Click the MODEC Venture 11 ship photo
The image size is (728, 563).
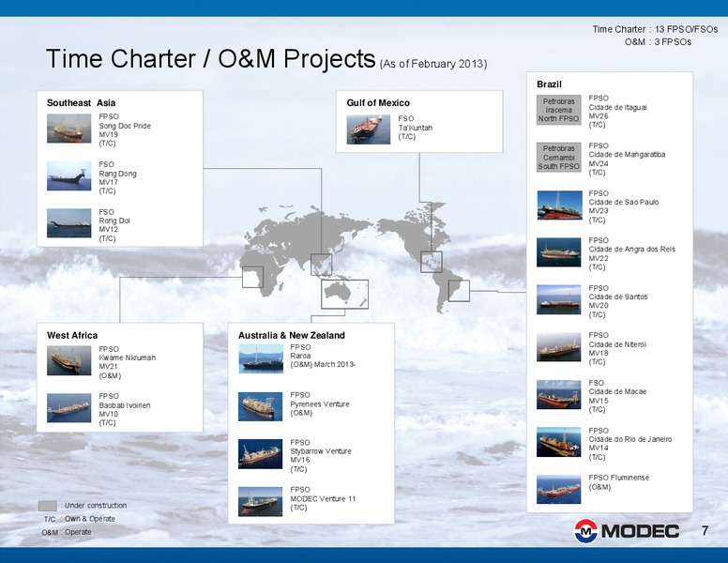(261, 501)
